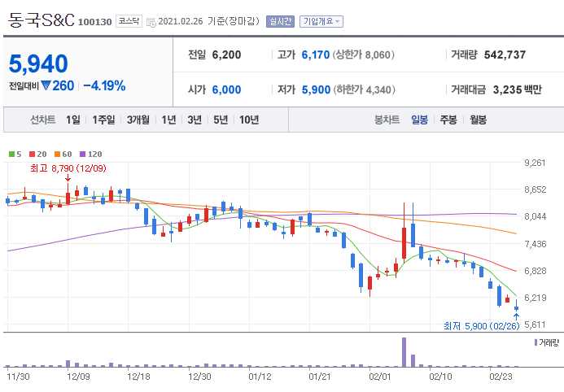Viewport: 564px width, 392px height.
Task: Select the 5년 line chart period
Action: pos(221,120)
